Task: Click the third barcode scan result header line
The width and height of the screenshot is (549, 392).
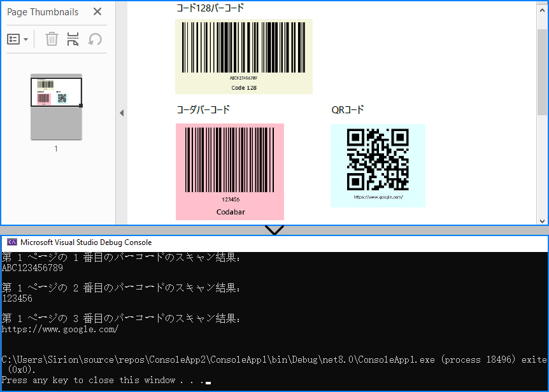Action: click(x=121, y=318)
